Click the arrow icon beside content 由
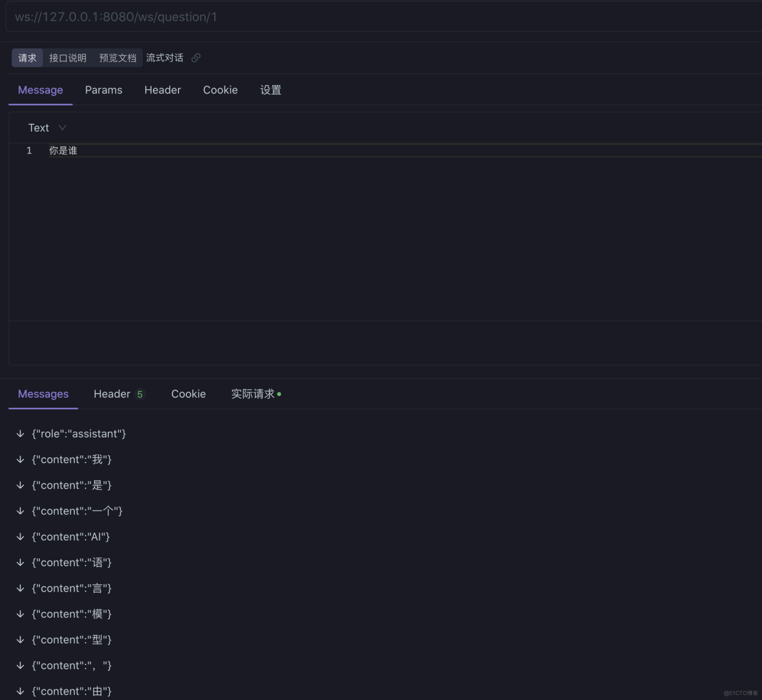Screen dimensions: 762x700 [20, 691]
